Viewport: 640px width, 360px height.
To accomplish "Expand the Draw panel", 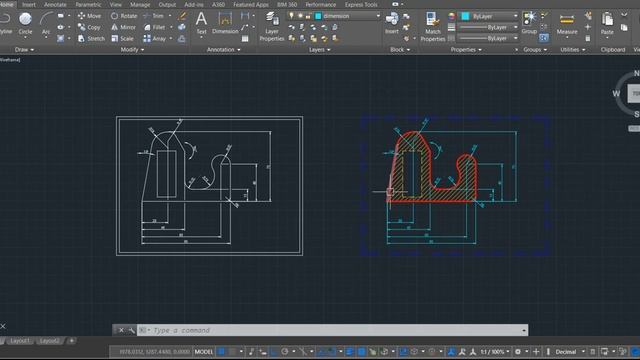I will (24, 49).
